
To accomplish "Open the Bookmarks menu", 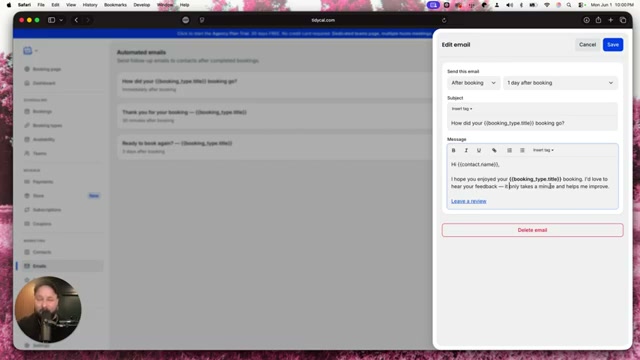I will 115,5.
